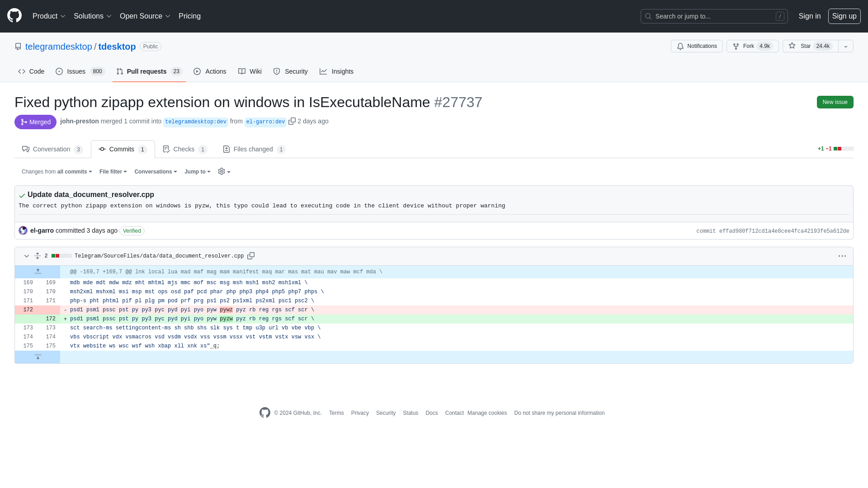Click the Notifications bell icon
Viewport: 868px width, 488px height.
click(680, 46)
